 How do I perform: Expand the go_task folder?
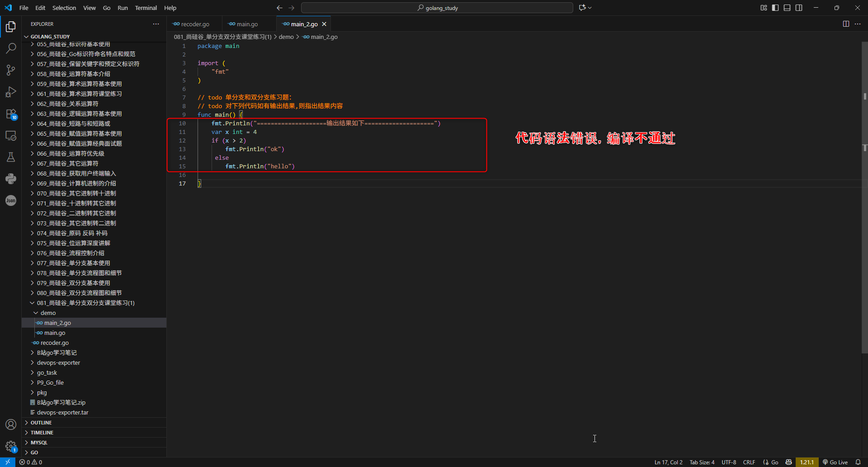pos(94,373)
